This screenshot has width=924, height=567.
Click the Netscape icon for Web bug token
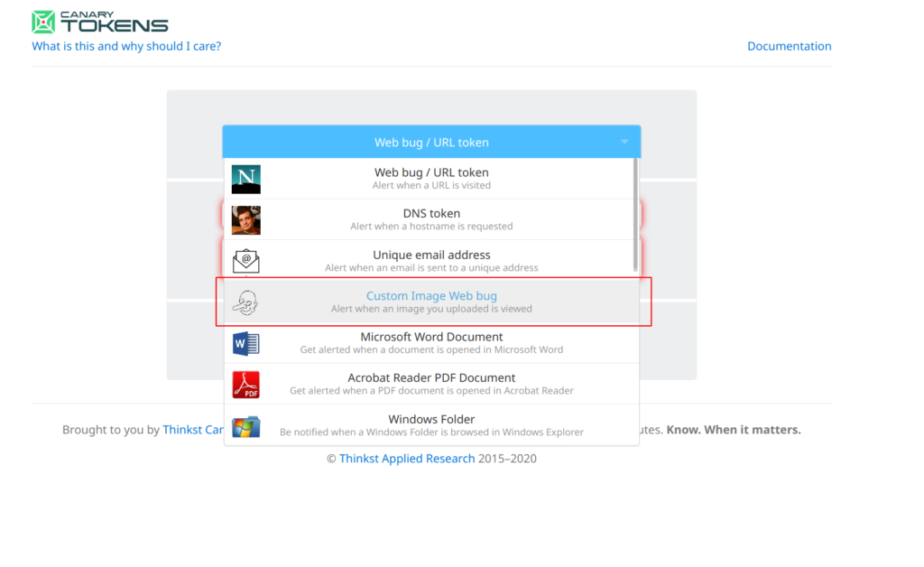tap(245, 179)
